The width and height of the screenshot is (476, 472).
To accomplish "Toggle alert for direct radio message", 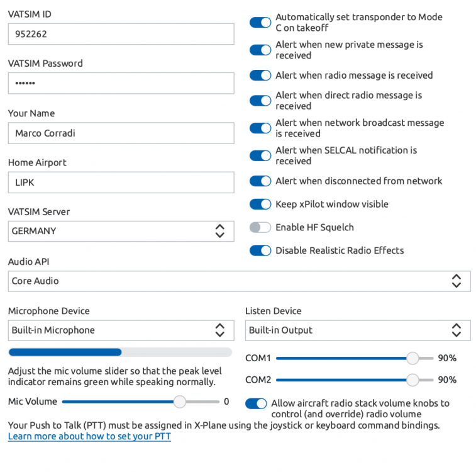I will coord(260,101).
